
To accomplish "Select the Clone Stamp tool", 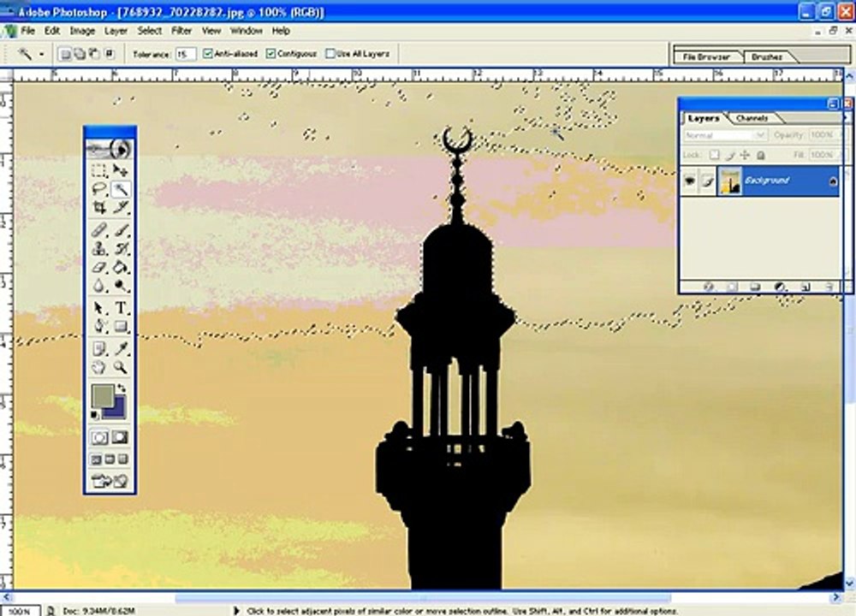I will (x=99, y=249).
